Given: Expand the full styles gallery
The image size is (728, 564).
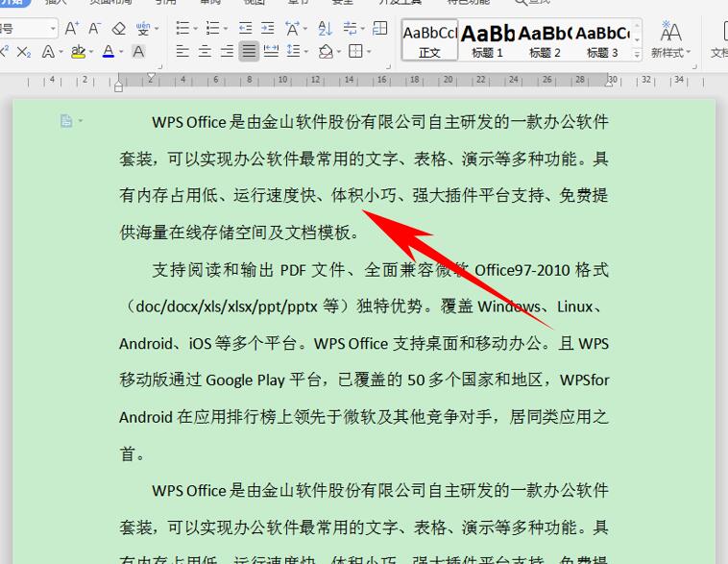Looking at the screenshot, I should (x=637, y=55).
